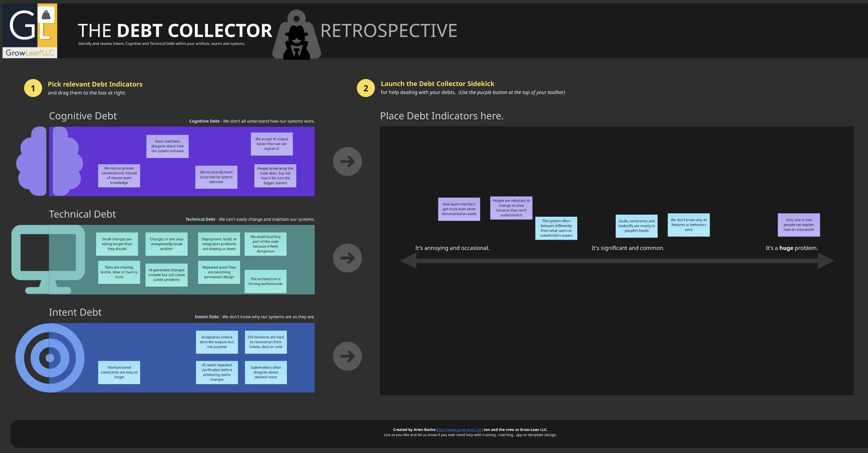Click the Grow-Lean LLC logo

(30, 31)
